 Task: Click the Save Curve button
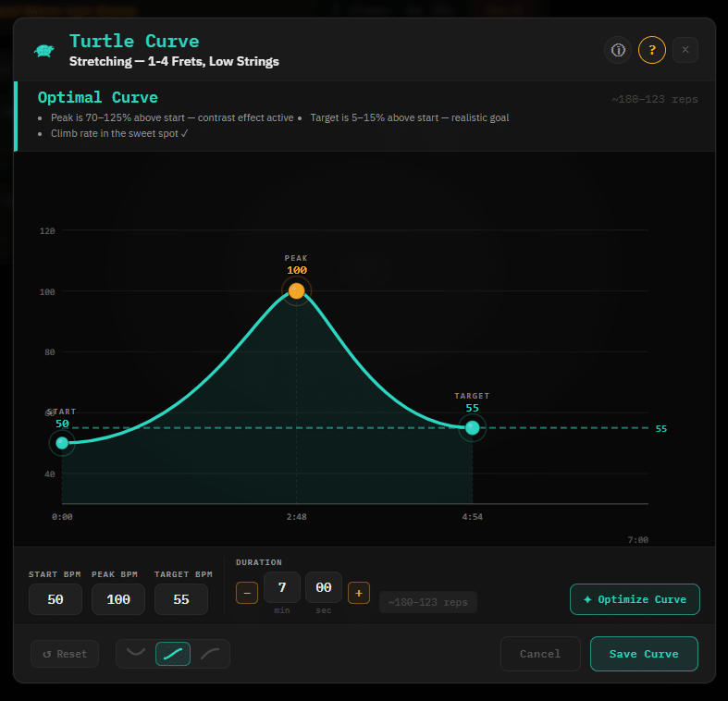pos(644,654)
